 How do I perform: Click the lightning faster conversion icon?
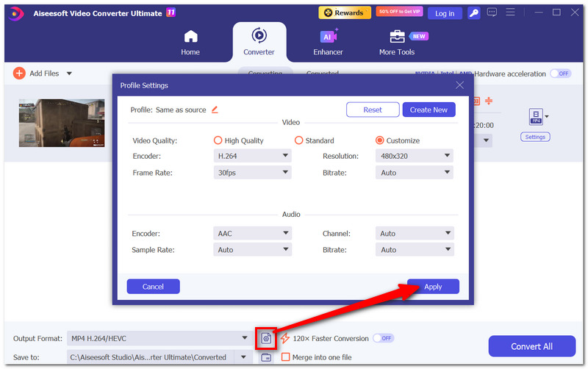pyautogui.click(x=285, y=338)
